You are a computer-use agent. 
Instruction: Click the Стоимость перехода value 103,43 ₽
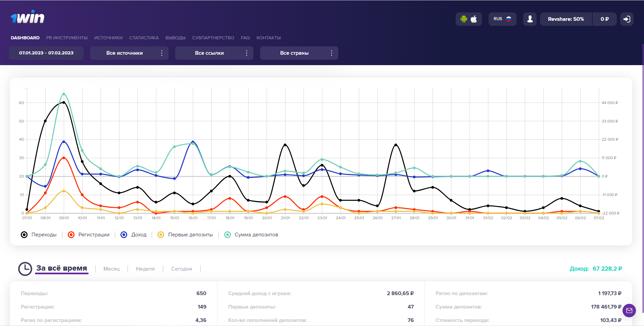pyautogui.click(x=611, y=320)
